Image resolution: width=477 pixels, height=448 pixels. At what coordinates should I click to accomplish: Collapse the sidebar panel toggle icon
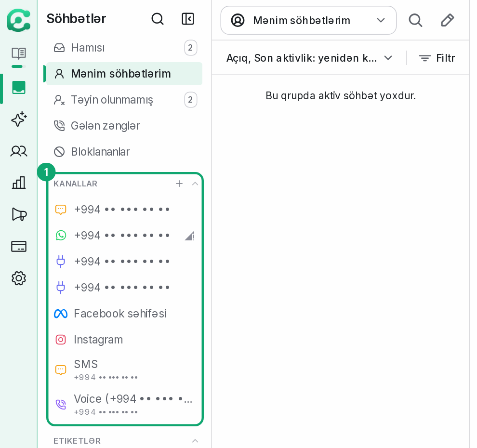[188, 19]
